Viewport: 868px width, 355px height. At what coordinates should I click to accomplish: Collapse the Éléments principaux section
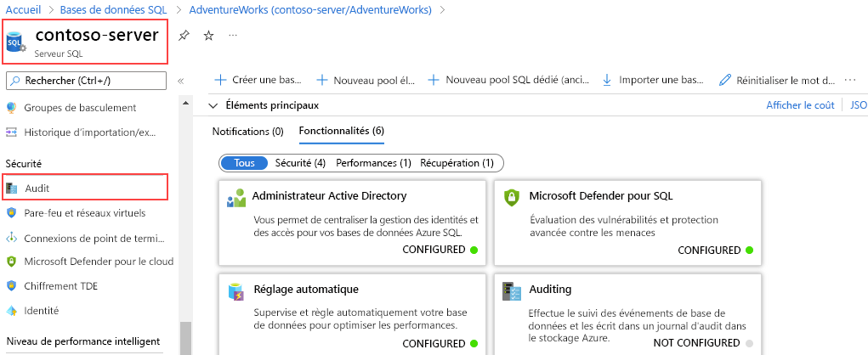[x=213, y=105]
